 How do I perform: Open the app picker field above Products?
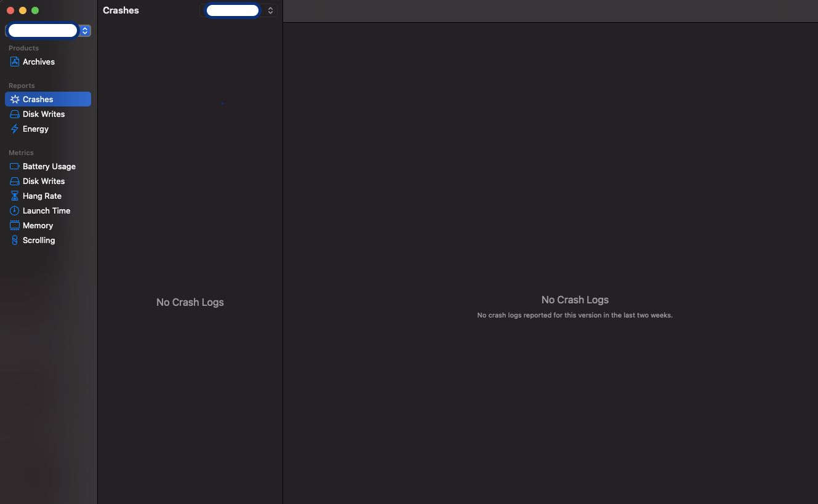coord(42,30)
